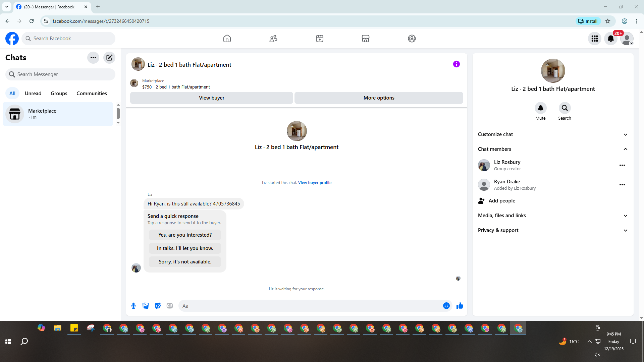Click the voice clip microphone icon
The image size is (644, 362).
click(x=133, y=306)
